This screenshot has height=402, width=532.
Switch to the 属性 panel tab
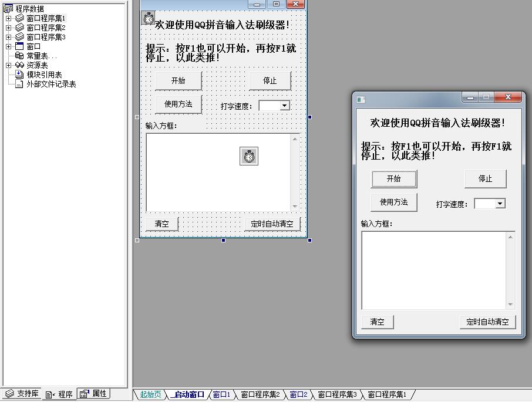[94, 394]
